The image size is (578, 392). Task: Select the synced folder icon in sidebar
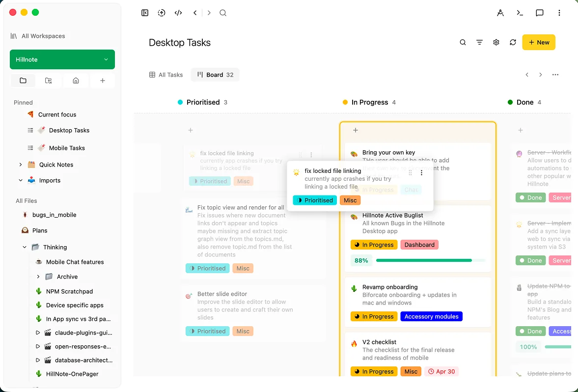(48, 81)
